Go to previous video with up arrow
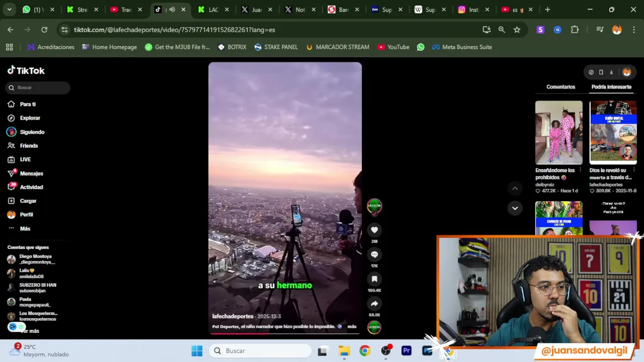Screen dimensions: 644x362 [x=515, y=189]
